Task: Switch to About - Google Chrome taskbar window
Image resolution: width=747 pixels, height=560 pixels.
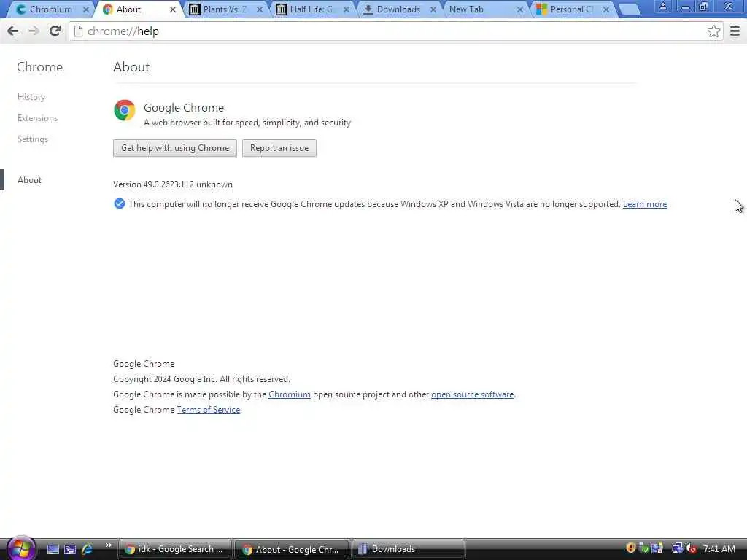Action: (292, 550)
